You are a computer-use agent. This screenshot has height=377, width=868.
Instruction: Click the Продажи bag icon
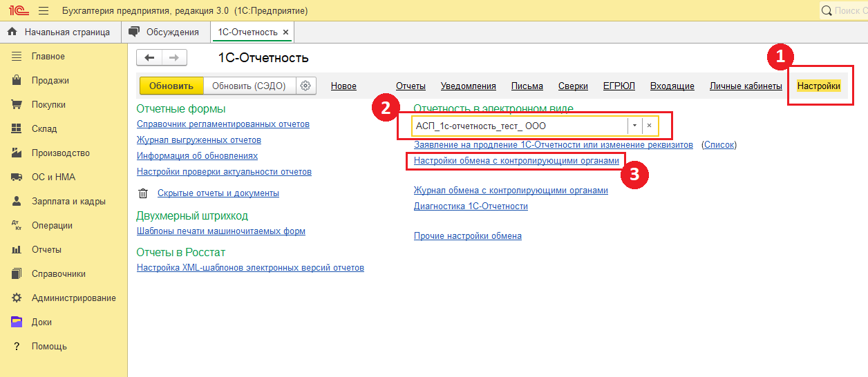pyautogui.click(x=17, y=80)
